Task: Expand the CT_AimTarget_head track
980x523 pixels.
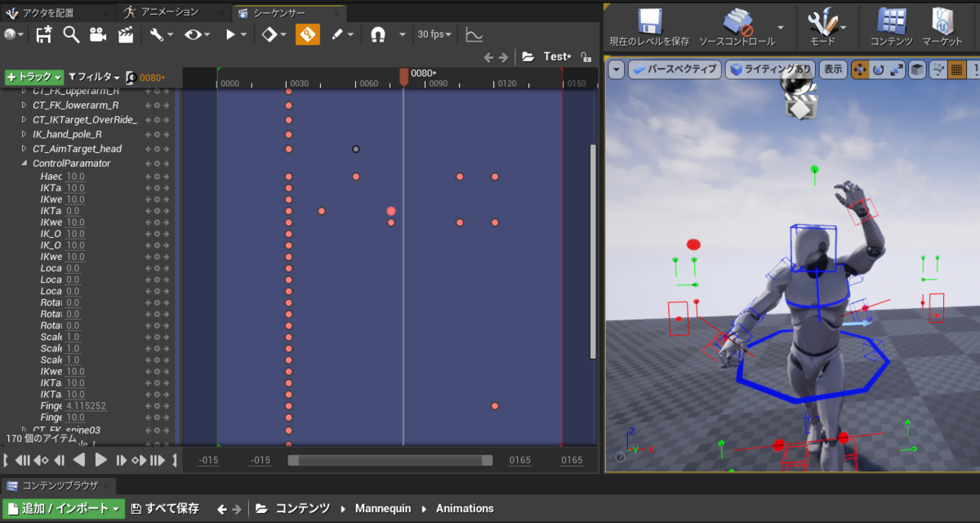Action: 24,149
